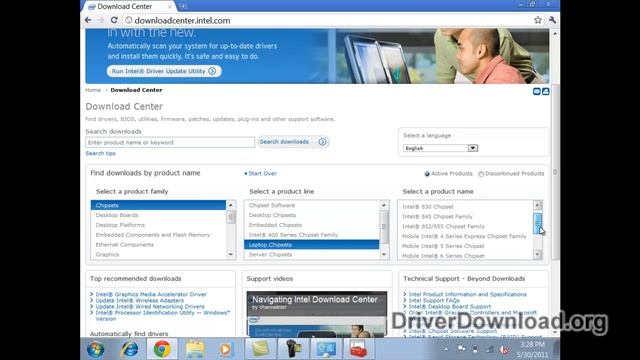Select Ethernet Components in product family
The image size is (640, 360).
click(158, 244)
